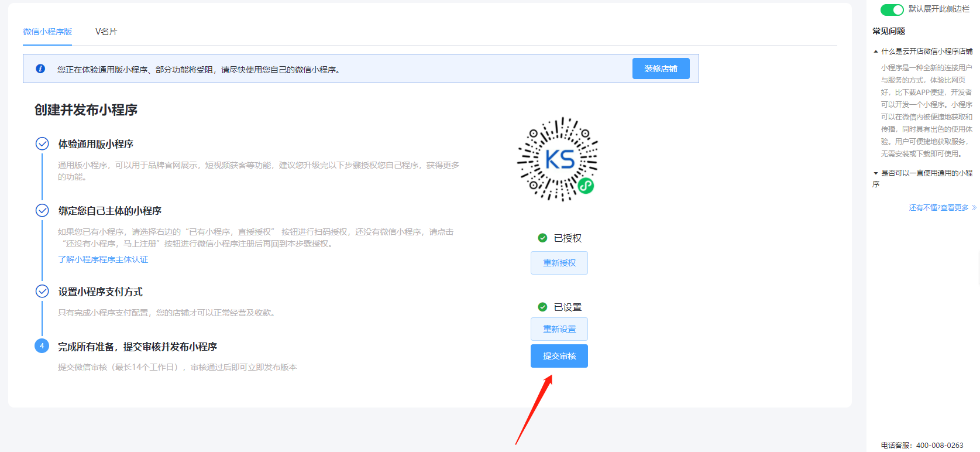
Task: Click the checkmark icon beside 体验通用版小程序
Action: (x=42, y=143)
